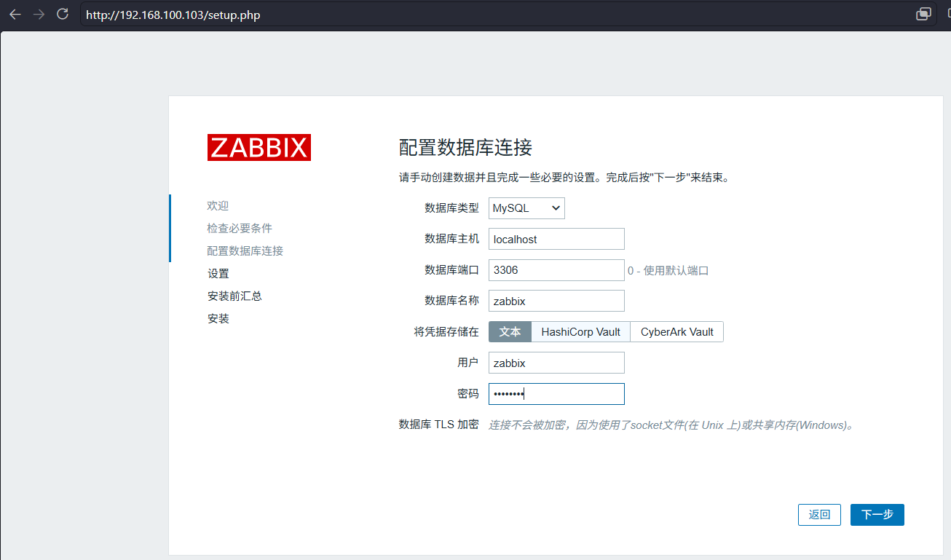Click the 数据库类型 label

click(x=451, y=208)
